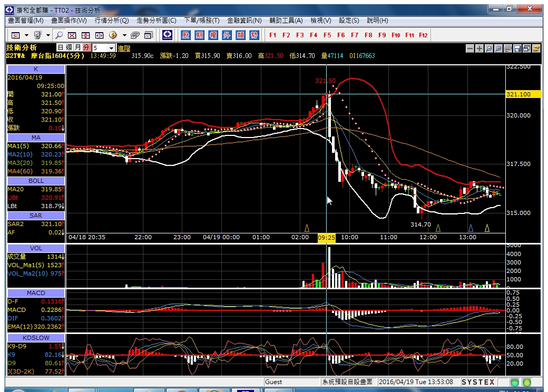
Task: Click the Concord logo toolbar icon
Action: click(x=168, y=35)
